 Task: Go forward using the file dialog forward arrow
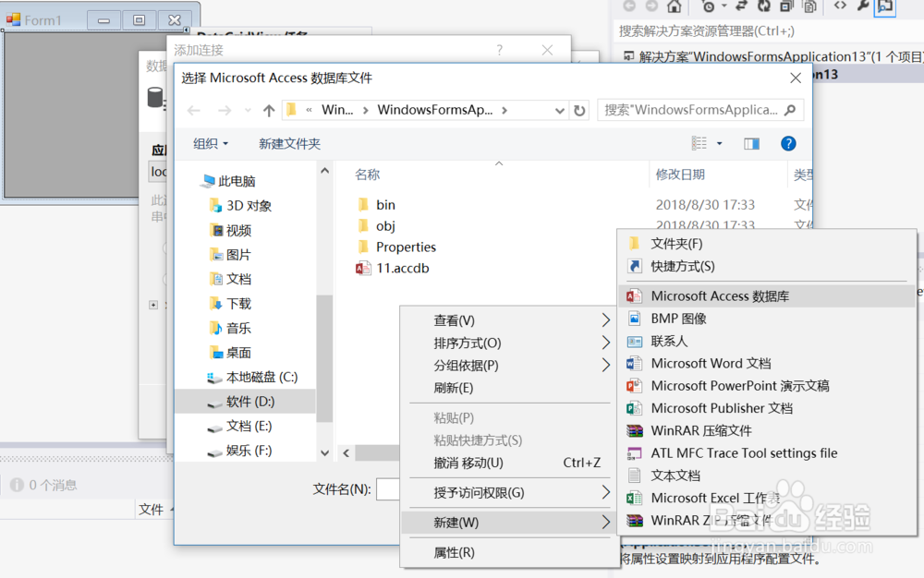[225, 110]
